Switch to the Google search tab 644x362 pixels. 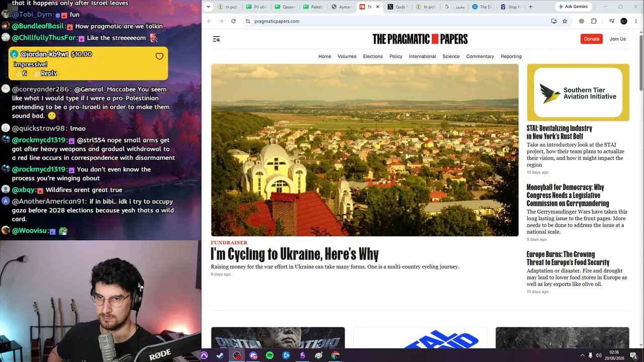[x=454, y=7]
